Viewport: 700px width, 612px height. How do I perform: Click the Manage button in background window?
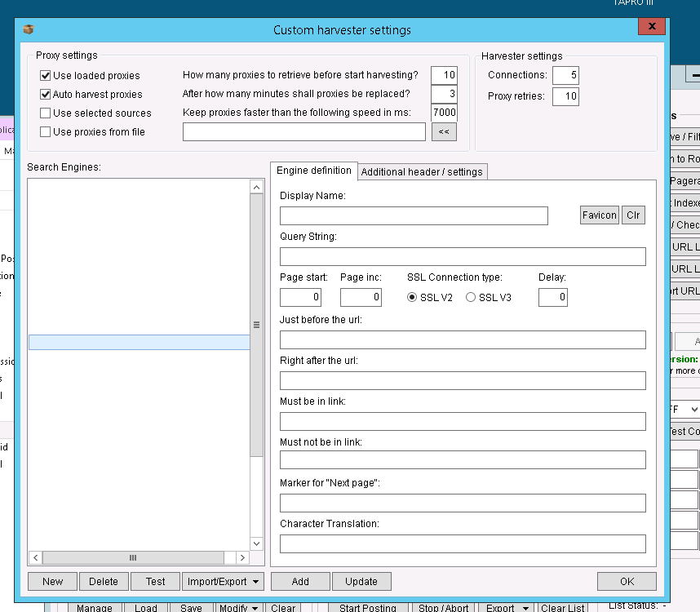(x=95, y=608)
